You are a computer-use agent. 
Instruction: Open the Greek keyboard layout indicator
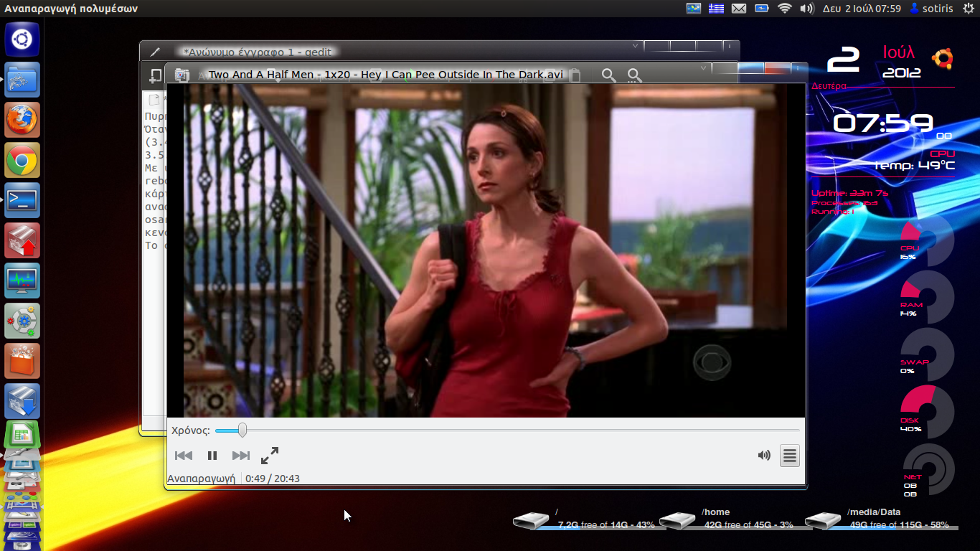click(x=716, y=9)
